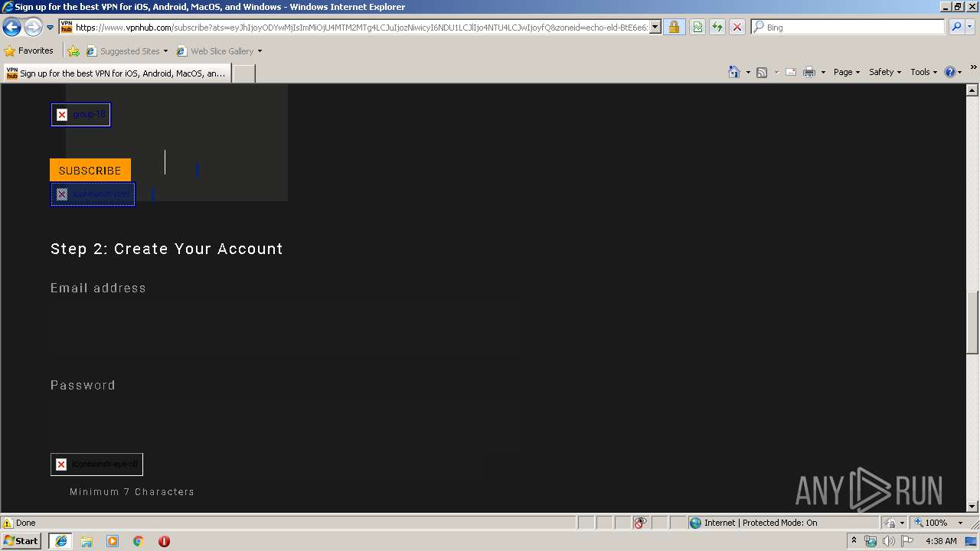Viewport: 980px width, 551px height.
Task: Open the Favorites center
Action: pos(28,51)
